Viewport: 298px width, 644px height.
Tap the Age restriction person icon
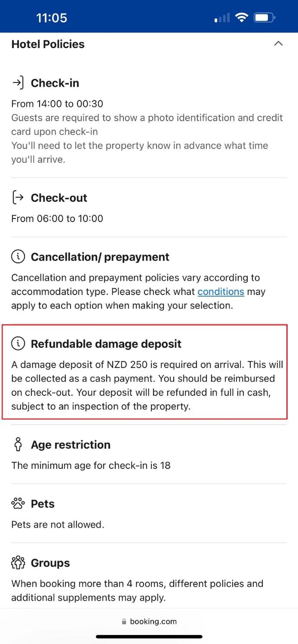click(18, 444)
